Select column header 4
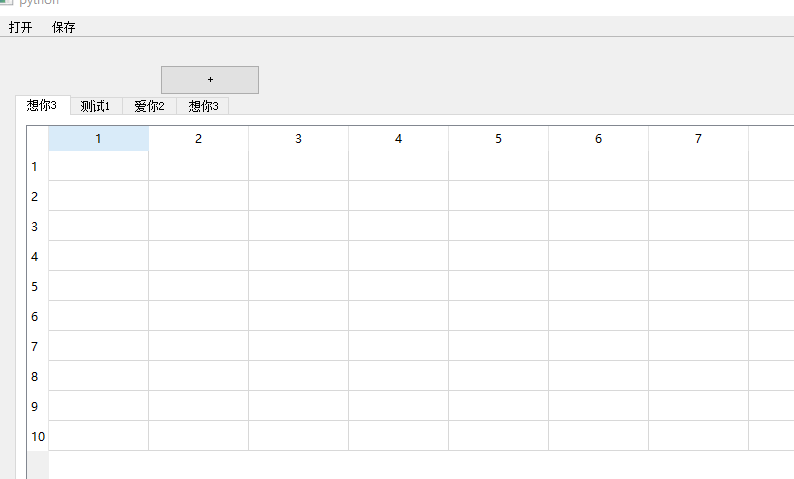 (399, 139)
